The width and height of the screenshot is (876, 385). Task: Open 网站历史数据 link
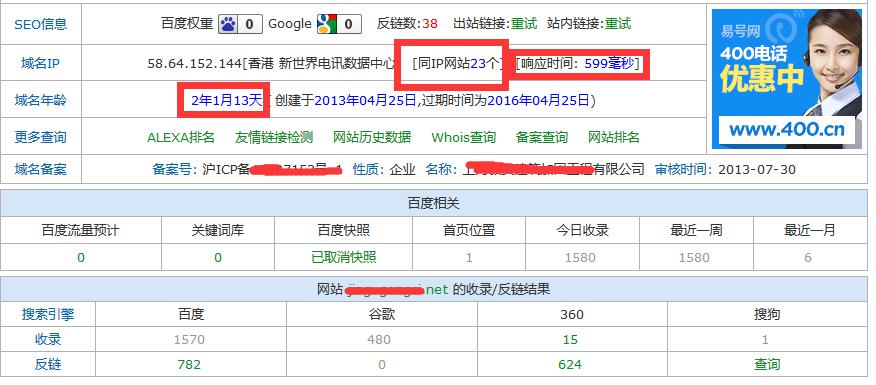pos(372,137)
